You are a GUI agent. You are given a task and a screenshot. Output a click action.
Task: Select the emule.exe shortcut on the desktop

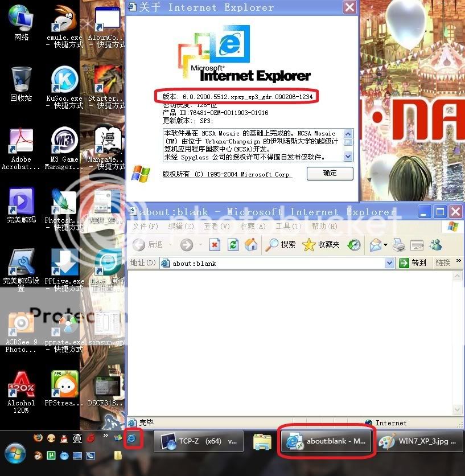[x=64, y=26]
